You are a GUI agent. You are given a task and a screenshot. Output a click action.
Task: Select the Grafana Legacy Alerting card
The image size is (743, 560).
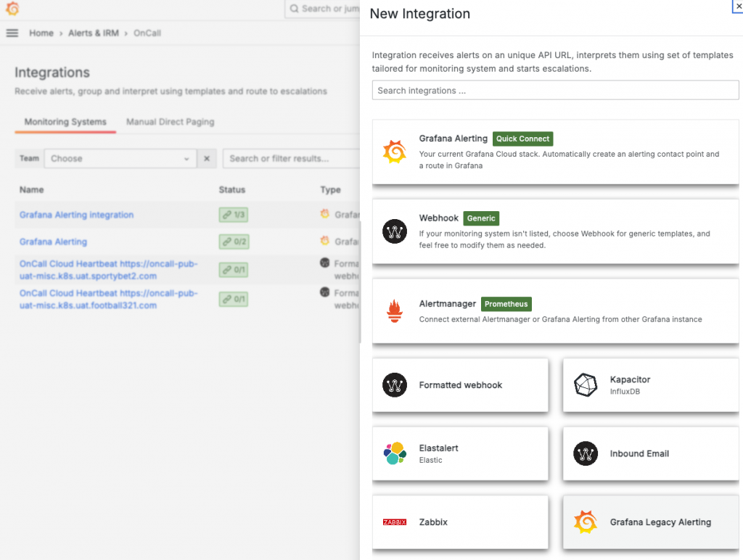click(x=651, y=522)
